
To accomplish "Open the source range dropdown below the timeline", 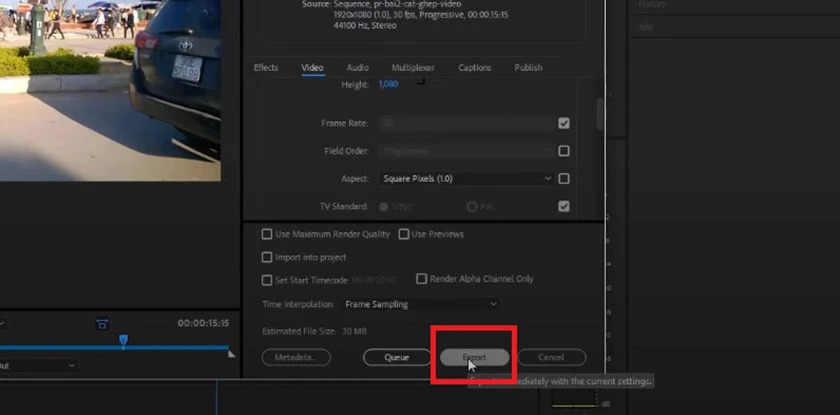I will coord(39,366).
